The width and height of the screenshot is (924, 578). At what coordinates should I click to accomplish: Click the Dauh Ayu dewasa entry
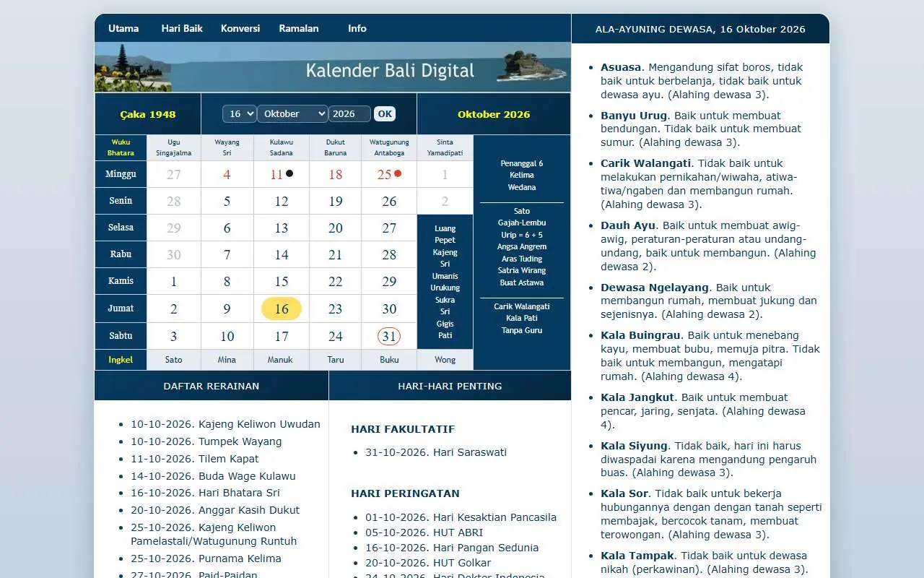(x=708, y=246)
